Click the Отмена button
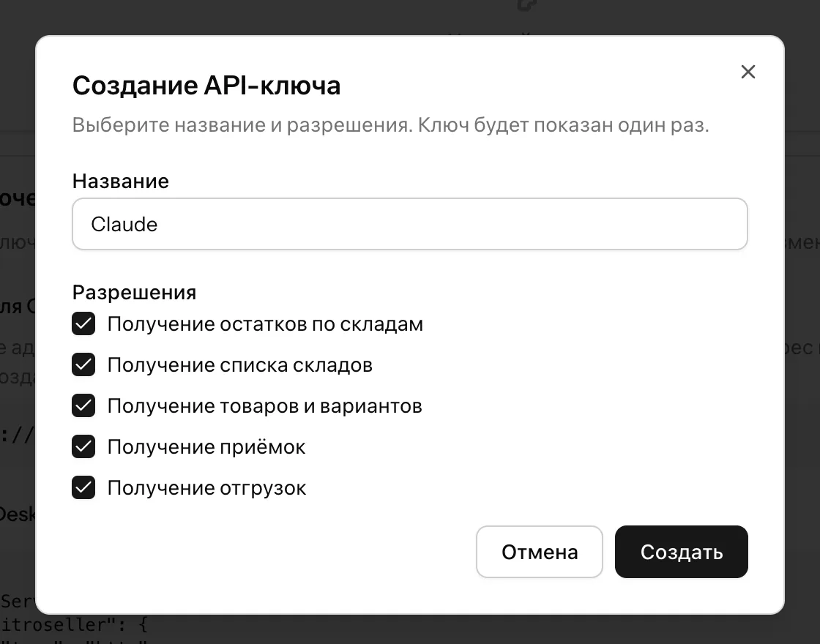Image resolution: width=820 pixels, height=644 pixels. [539, 552]
